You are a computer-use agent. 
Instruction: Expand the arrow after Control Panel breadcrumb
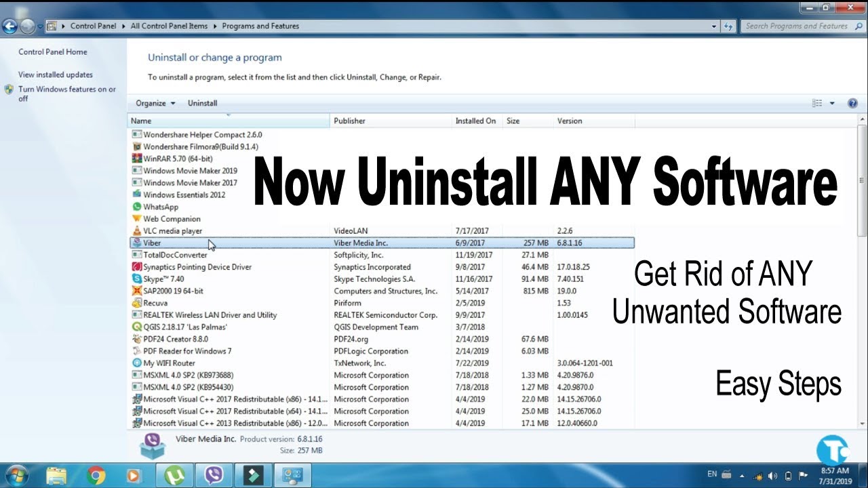click(x=123, y=26)
